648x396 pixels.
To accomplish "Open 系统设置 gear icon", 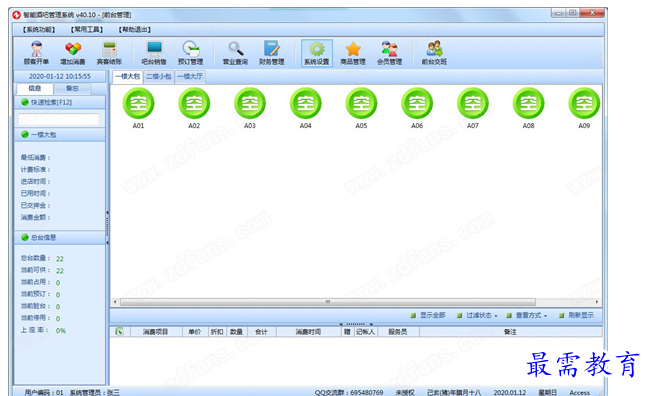I will 317,53.
